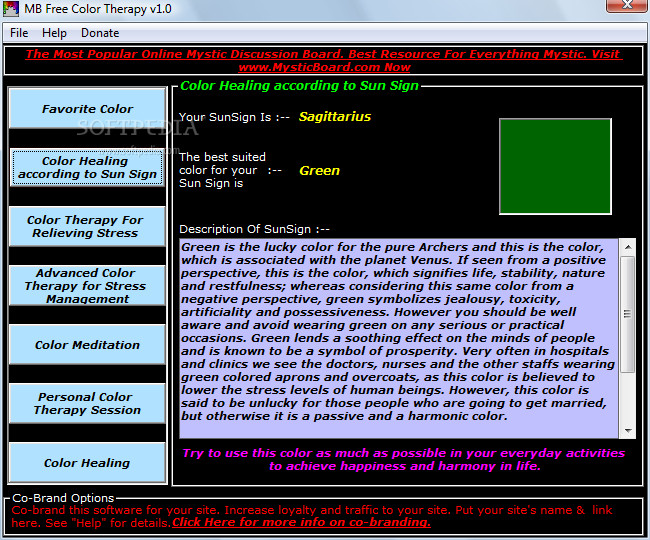Select Color Healing according to Sun Sign
Viewport: 650px width, 540px height.
point(87,167)
